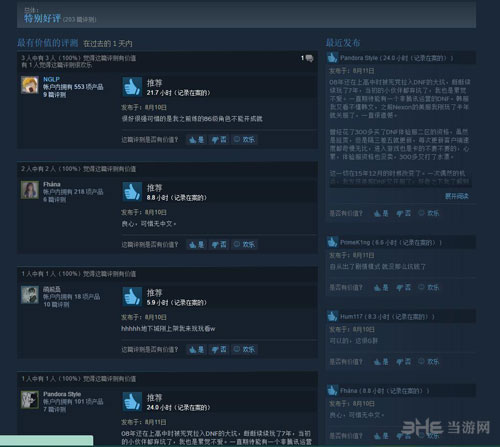The height and width of the screenshot is (447, 500).
Task: Click the thumbs-up icon beside the 8.3 hour recent review
Action: [332, 316]
